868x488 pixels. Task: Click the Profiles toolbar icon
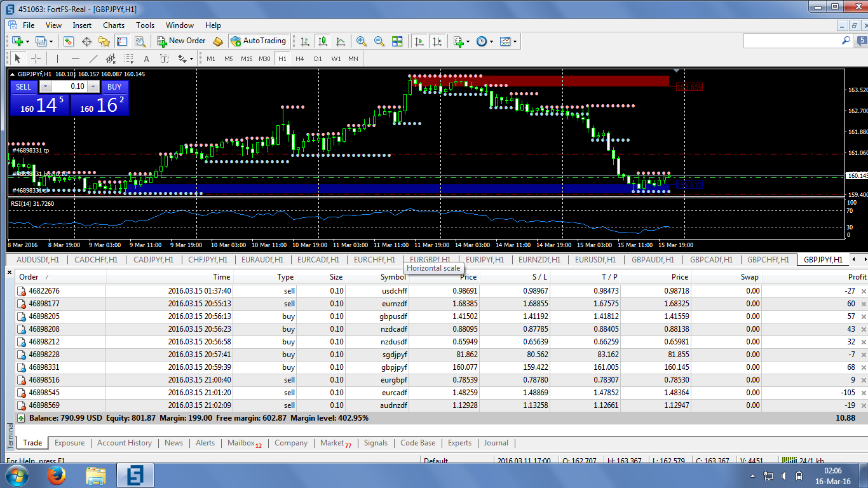41,41
